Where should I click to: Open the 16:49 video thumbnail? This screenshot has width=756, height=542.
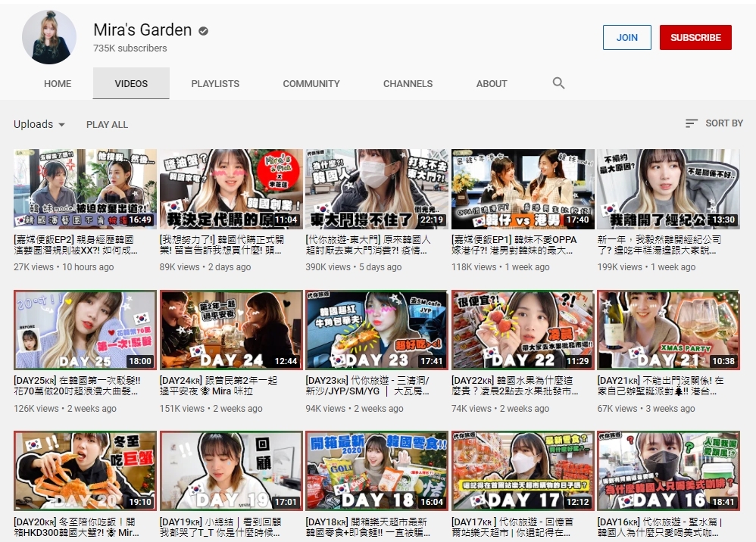tap(85, 189)
